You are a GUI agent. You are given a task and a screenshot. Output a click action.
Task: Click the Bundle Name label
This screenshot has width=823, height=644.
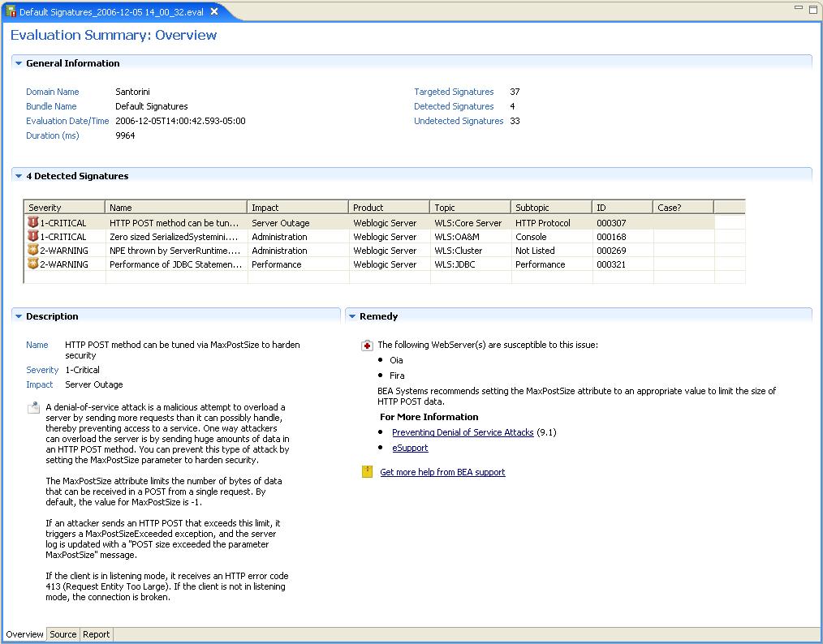[x=51, y=106]
